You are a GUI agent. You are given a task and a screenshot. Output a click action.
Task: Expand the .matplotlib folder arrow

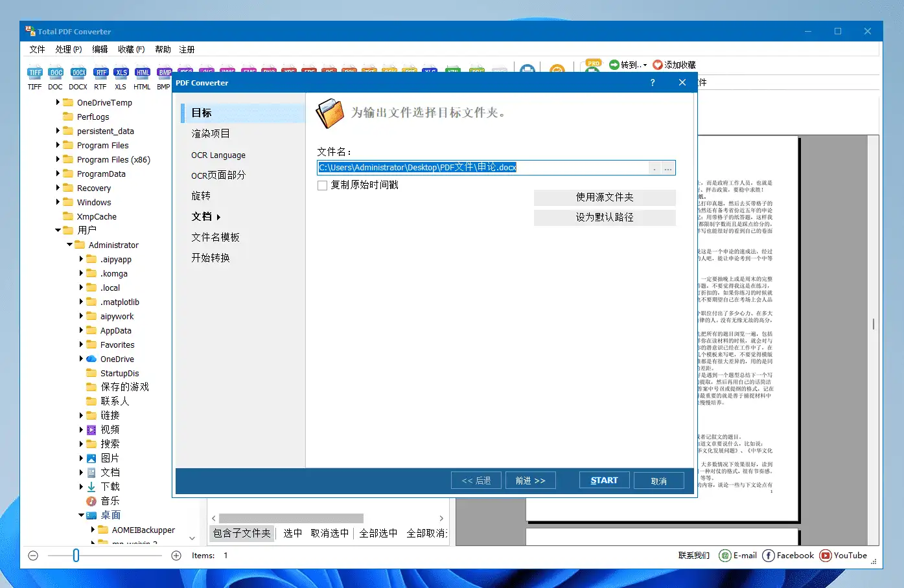click(81, 302)
